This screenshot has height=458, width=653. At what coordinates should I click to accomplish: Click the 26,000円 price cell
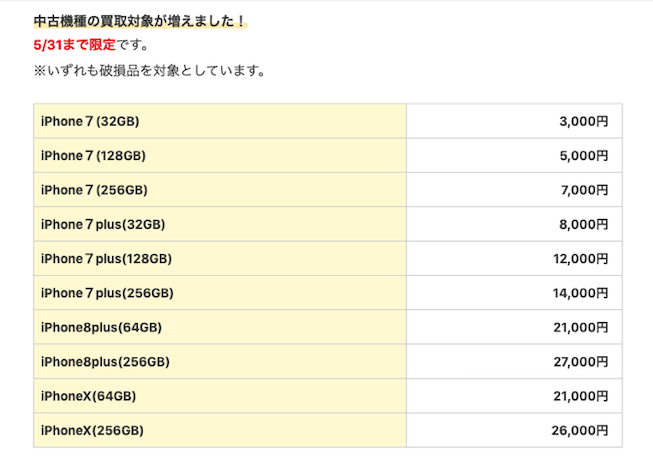pyautogui.click(x=579, y=430)
